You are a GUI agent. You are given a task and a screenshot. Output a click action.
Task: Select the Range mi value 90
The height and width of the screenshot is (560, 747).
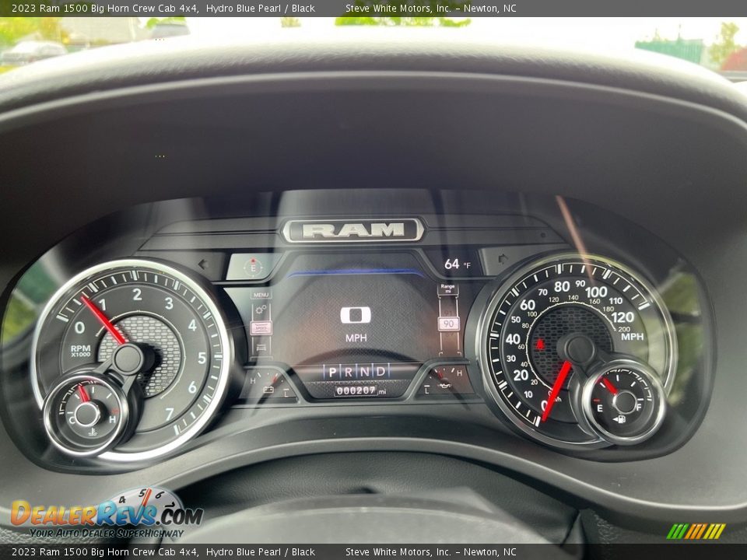pos(448,324)
